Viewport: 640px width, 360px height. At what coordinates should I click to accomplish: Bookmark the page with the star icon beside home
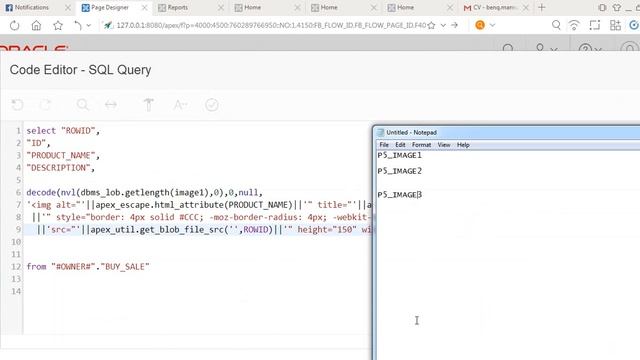click(x=58, y=25)
